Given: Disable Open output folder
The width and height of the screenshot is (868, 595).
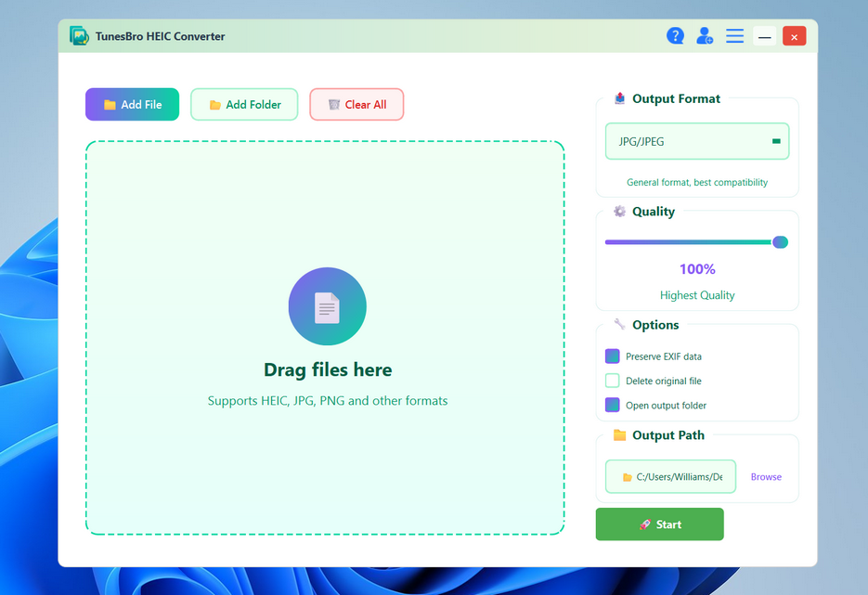Looking at the screenshot, I should 613,405.
